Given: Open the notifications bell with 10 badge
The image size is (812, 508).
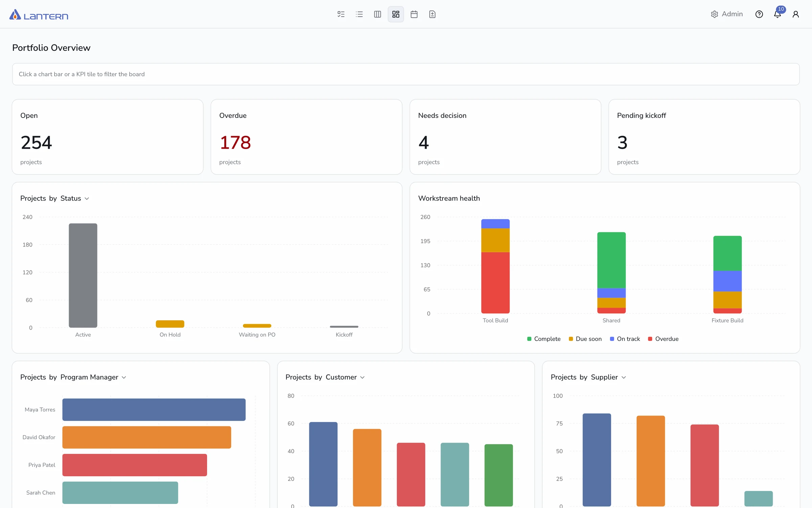Looking at the screenshot, I should pyautogui.click(x=777, y=14).
